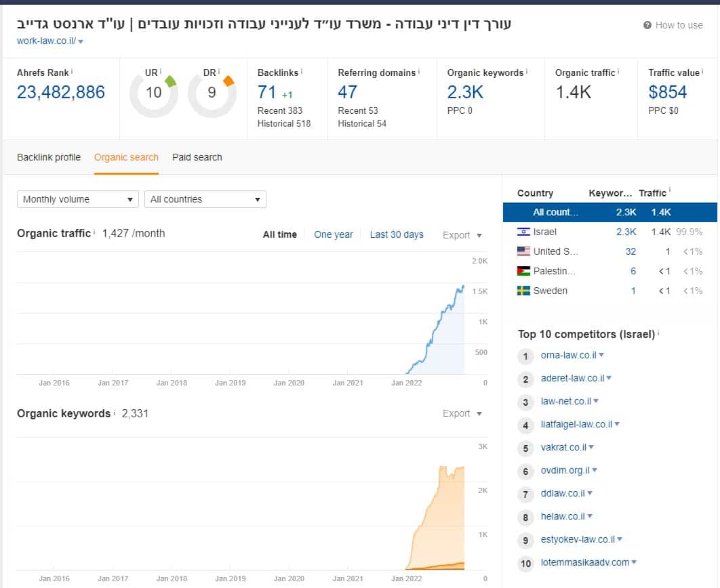Select the Organic search tab
The height and width of the screenshot is (588, 720).
click(x=126, y=157)
